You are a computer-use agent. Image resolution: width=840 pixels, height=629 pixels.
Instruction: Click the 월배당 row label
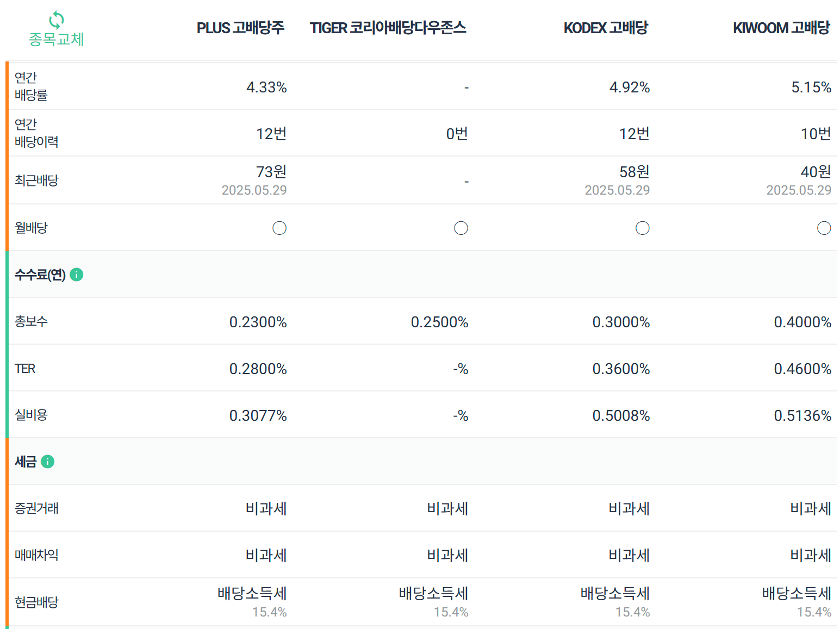coord(31,227)
